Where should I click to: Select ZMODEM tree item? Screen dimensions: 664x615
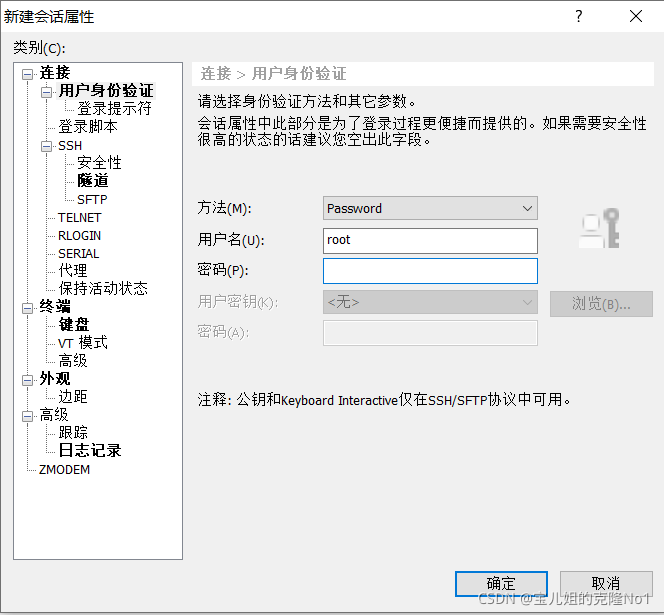click(x=64, y=470)
